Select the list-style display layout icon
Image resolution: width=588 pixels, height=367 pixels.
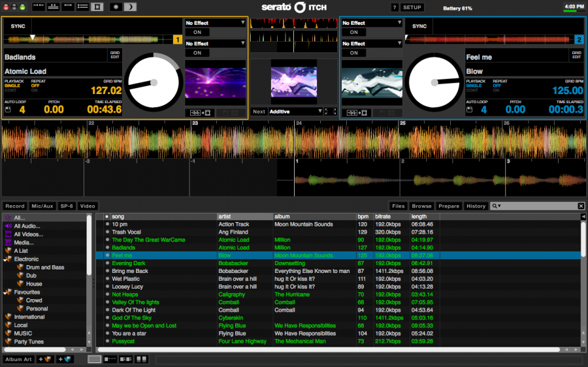click(82, 7)
